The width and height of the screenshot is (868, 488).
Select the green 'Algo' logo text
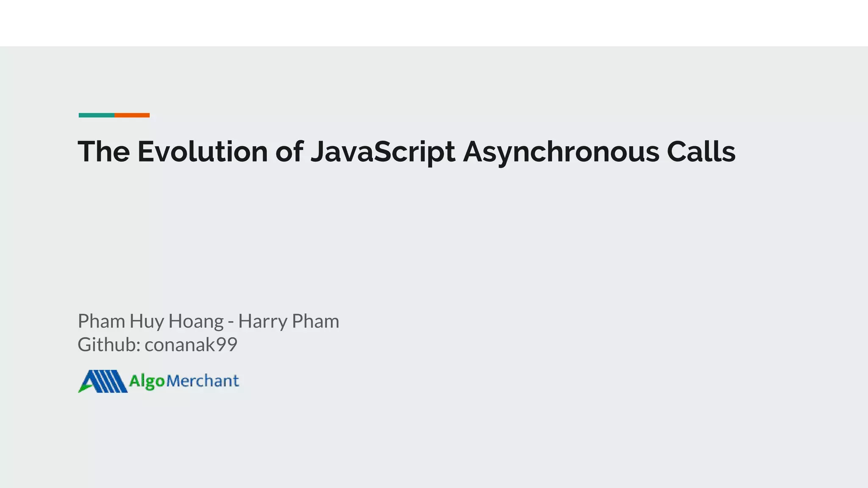(147, 381)
